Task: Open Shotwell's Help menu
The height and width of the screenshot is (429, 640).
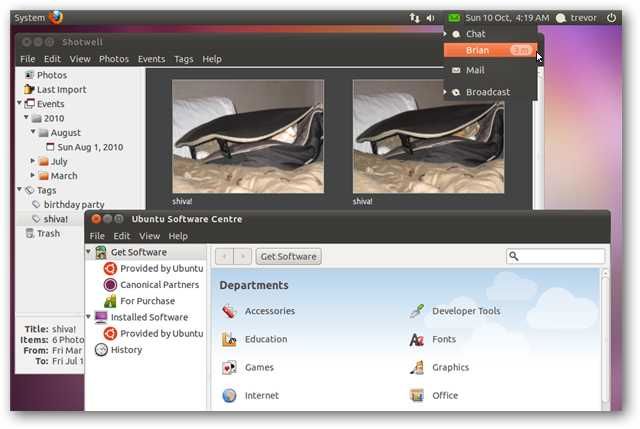Action: (212, 59)
